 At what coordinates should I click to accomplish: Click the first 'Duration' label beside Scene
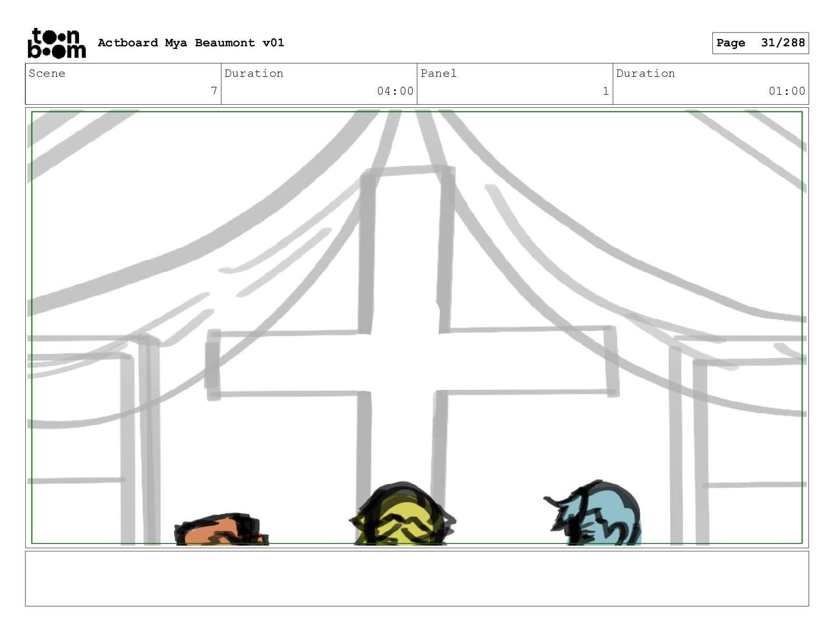pyautogui.click(x=254, y=73)
